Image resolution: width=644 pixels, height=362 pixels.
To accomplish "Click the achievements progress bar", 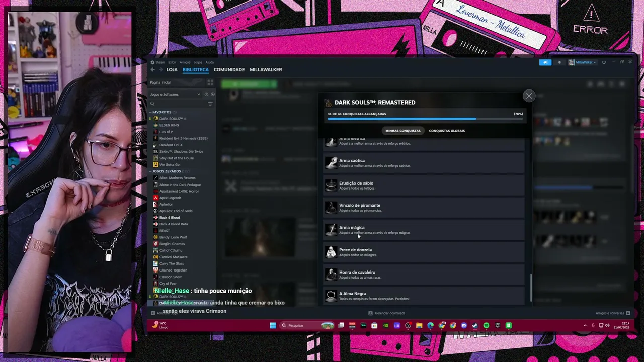I will click(425, 119).
